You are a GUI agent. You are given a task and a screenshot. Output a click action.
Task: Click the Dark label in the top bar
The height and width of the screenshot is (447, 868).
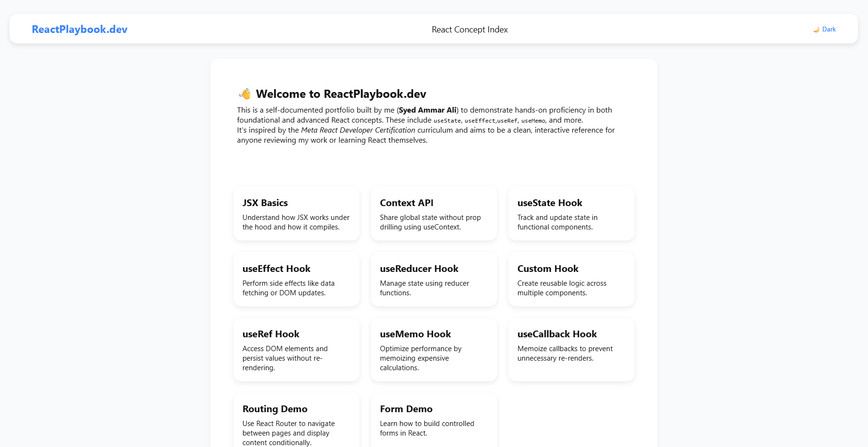tap(829, 29)
